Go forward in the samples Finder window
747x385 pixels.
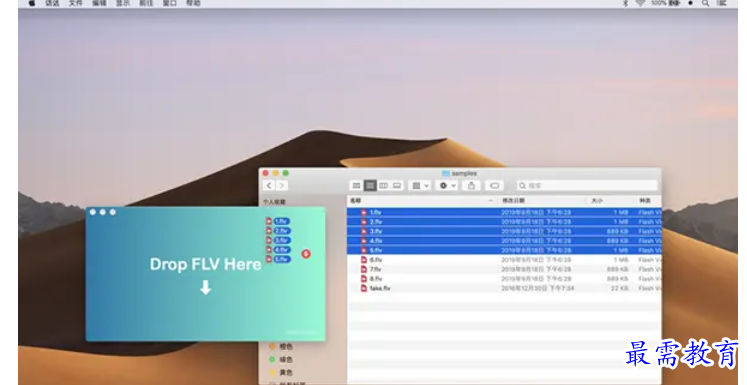282,185
